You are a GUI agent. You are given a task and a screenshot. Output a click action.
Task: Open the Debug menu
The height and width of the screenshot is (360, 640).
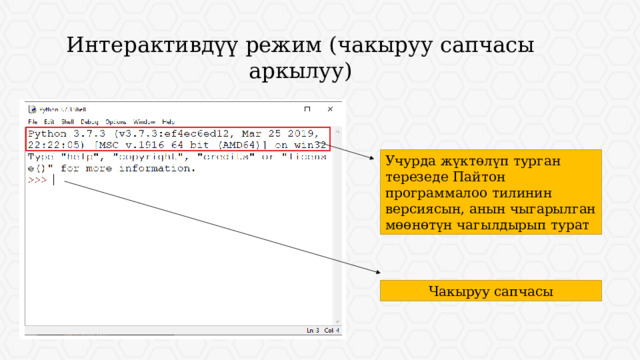(x=89, y=122)
